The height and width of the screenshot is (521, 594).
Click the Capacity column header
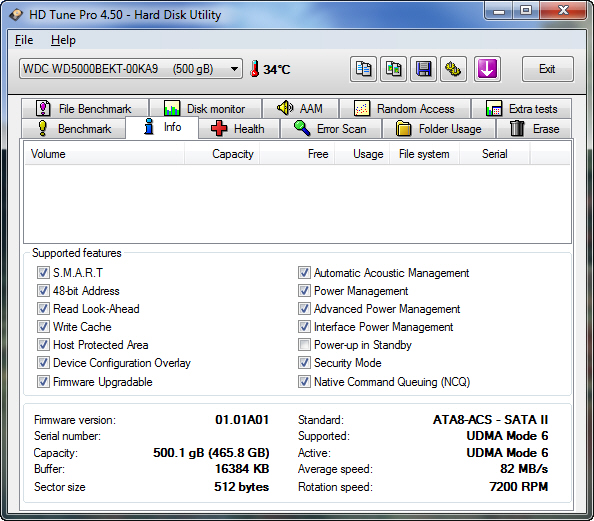[x=222, y=154]
